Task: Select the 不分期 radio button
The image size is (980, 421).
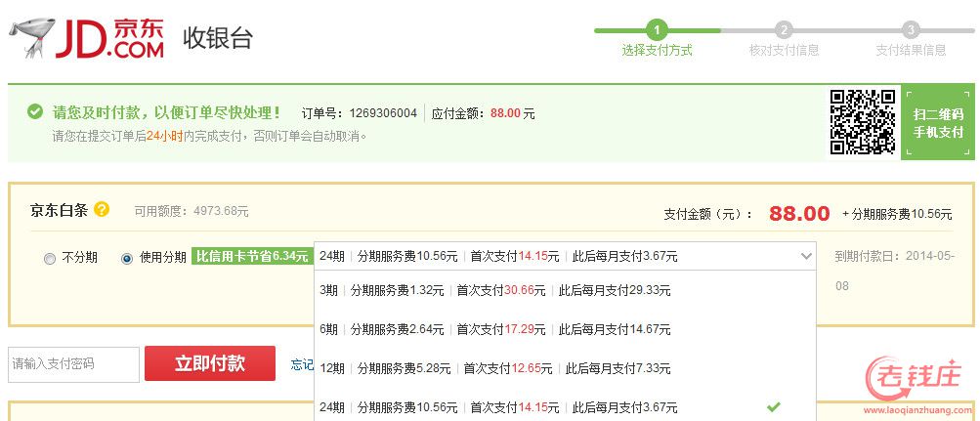Action: point(50,259)
